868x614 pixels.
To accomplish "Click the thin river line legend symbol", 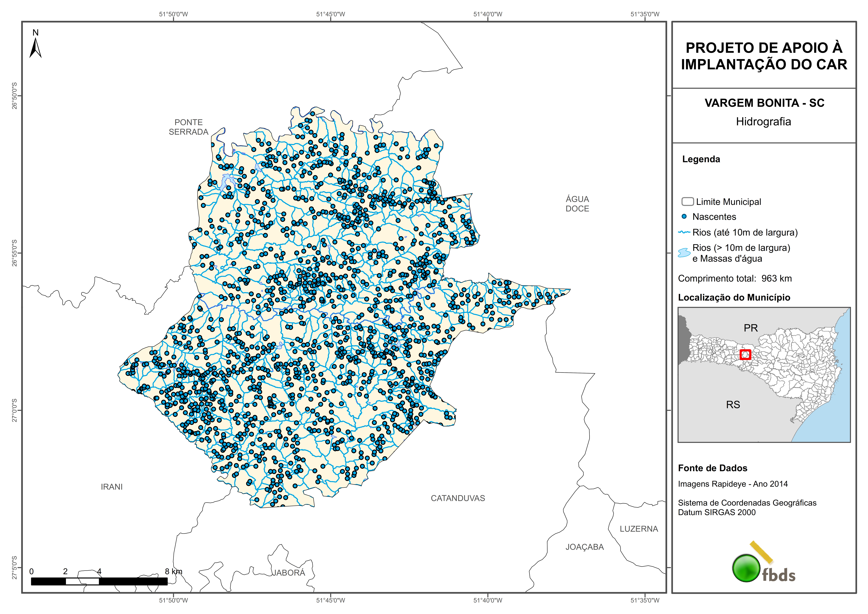I will point(684,232).
